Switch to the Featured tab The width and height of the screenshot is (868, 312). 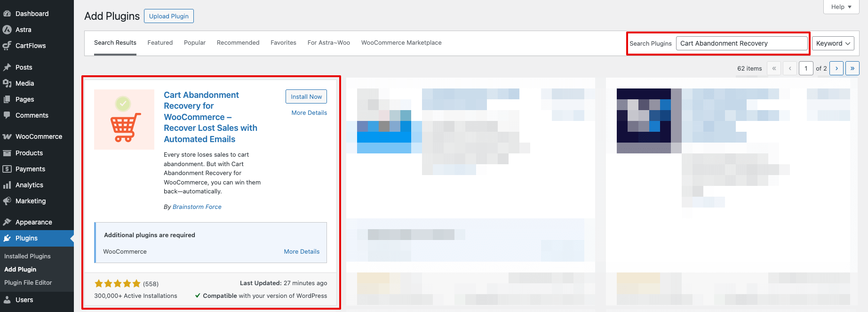160,43
